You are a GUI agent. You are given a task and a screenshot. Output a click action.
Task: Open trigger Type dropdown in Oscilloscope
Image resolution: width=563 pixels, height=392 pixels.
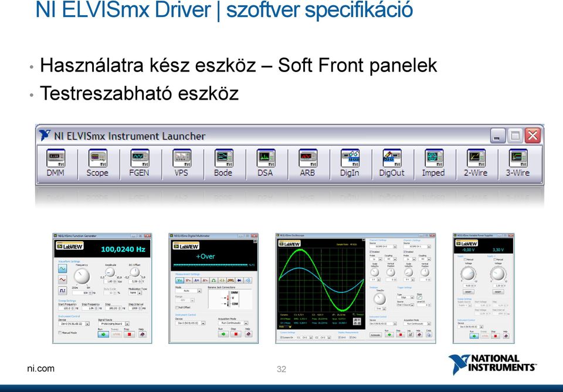coord(405,297)
